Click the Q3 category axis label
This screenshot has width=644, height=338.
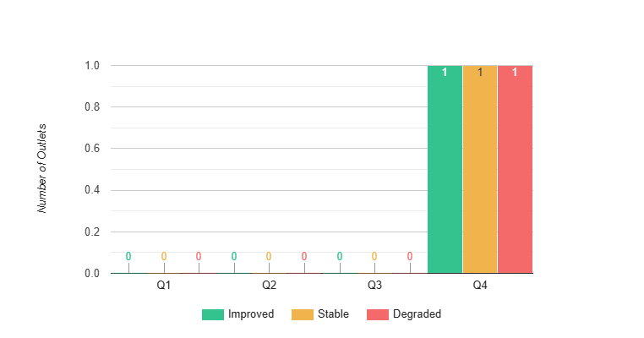pos(374,286)
